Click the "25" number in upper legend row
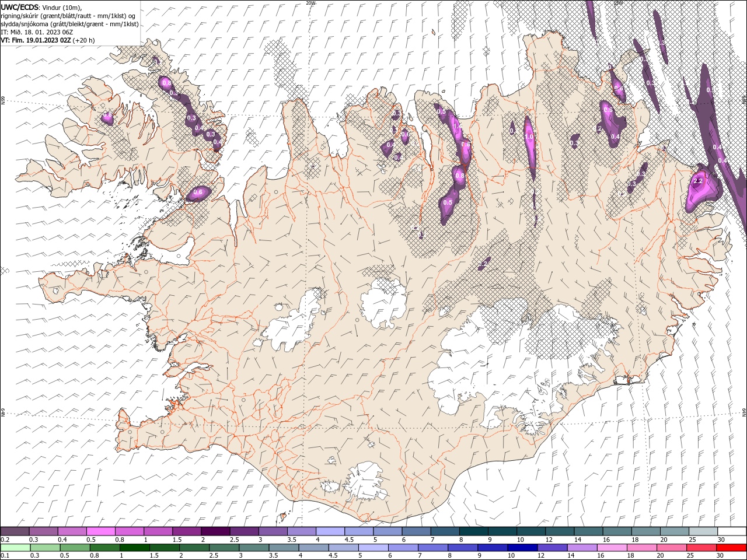 693,540
